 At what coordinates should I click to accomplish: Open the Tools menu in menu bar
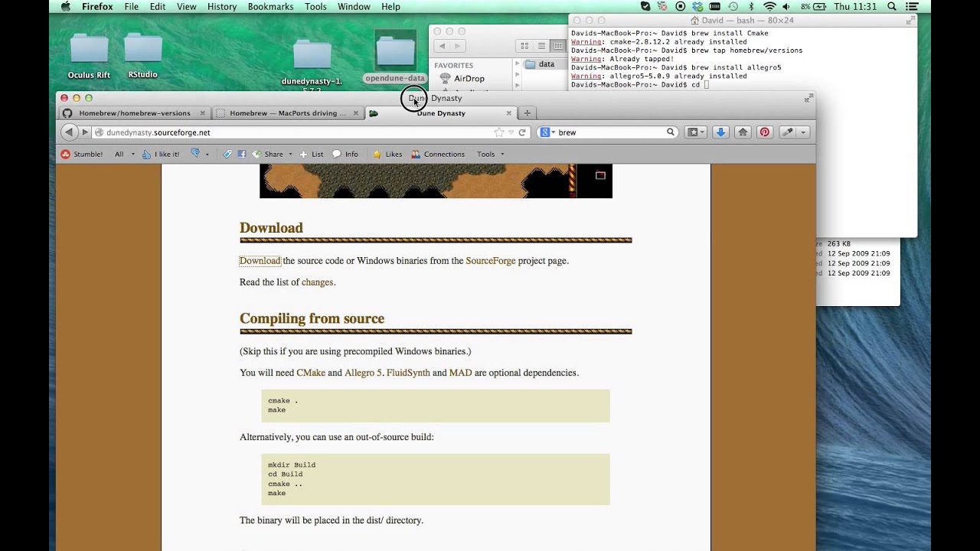(315, 7)
